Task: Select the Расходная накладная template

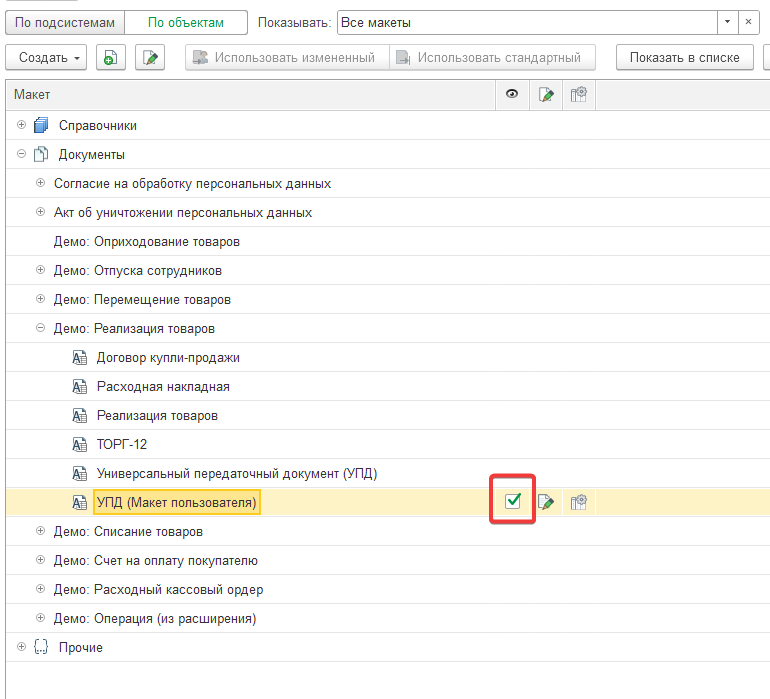Action: [163, 386]
